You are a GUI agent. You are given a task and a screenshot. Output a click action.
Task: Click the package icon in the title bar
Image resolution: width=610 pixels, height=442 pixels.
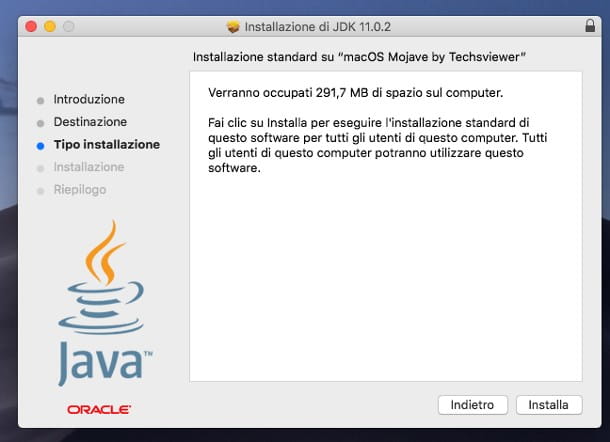click(234, 26)
